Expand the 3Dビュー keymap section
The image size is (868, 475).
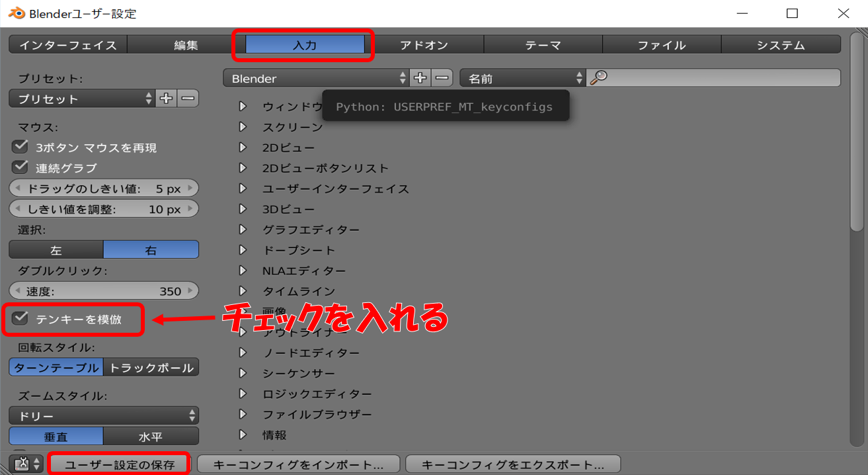(243, 209)
